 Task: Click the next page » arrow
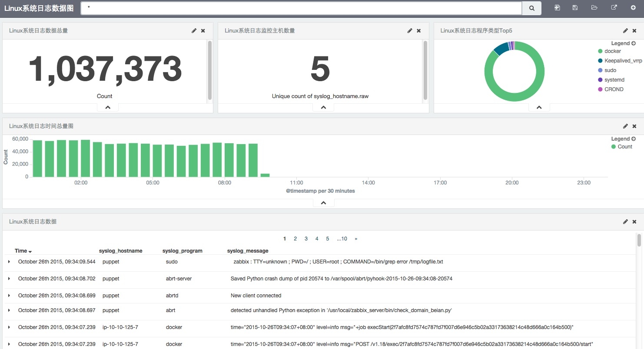pyautogui.click(x=356, y=239)
